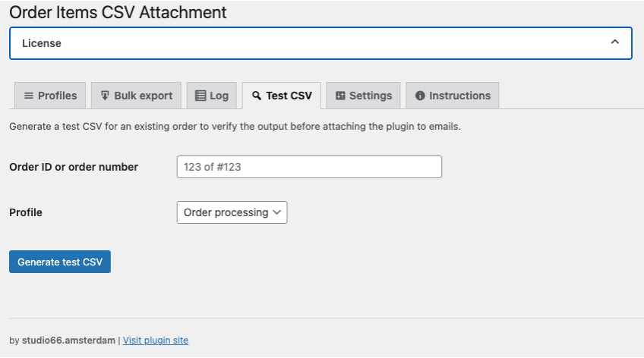
Task: Click the download icon on Bulk export tab
Action: point(105,96)
